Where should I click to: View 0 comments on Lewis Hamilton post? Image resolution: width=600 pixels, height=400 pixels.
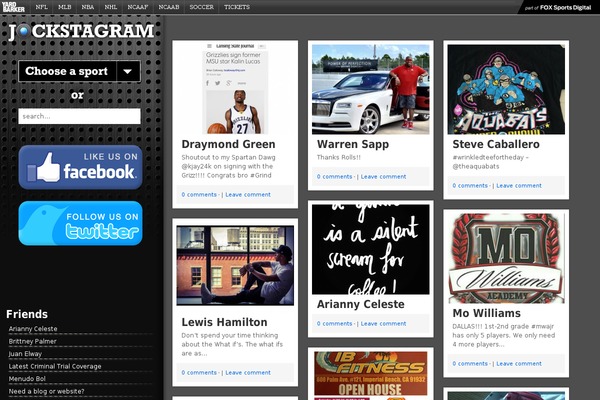click(x=199, y=372)
